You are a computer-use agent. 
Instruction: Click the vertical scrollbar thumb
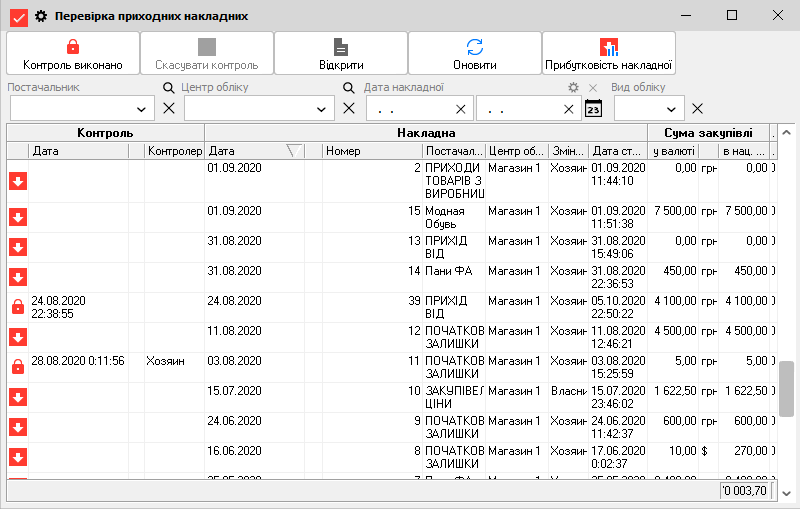[787, 388]
